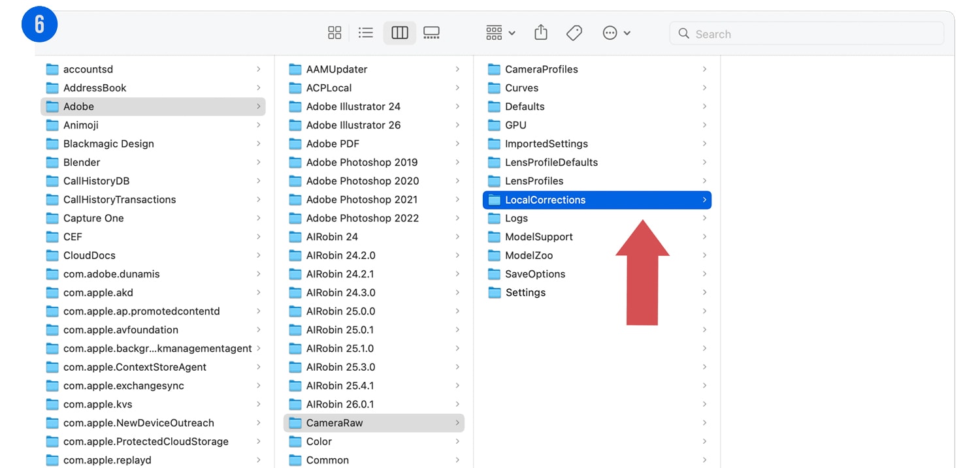Click the Adobe Photoshop 2020 folder icon
The width and height of the screenshot is (980, 468).
295,181
